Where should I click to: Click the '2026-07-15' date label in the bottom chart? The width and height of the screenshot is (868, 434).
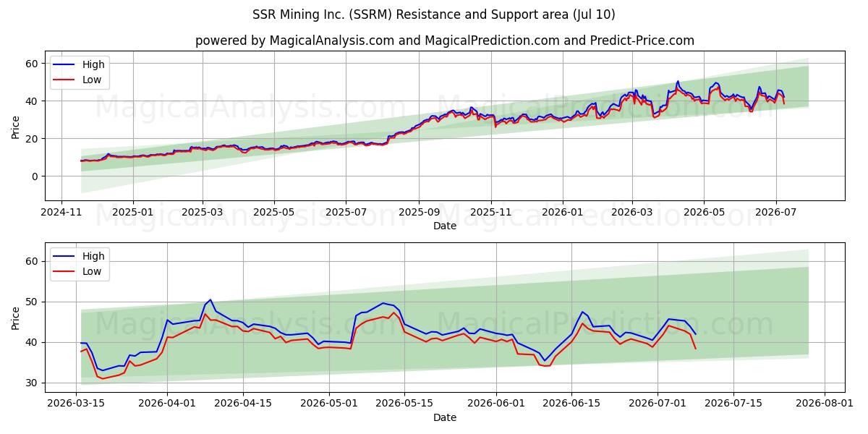tap(733, 404)
